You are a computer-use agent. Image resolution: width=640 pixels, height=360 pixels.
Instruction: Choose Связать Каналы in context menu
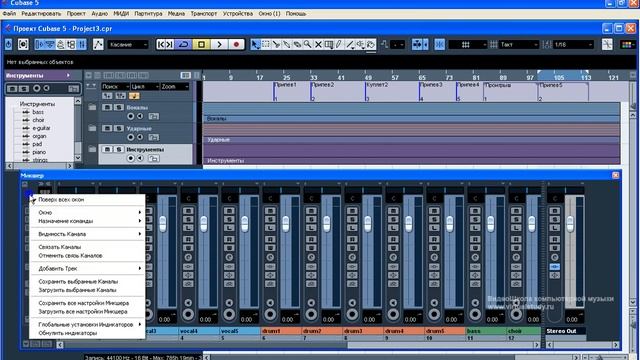pos(87,247)
